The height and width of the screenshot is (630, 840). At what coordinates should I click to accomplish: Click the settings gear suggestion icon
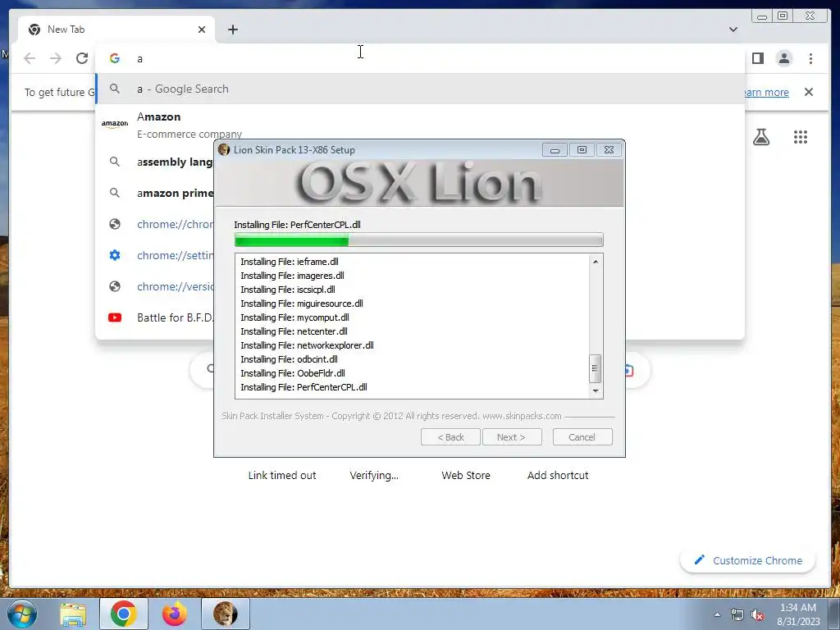(115, 255)
